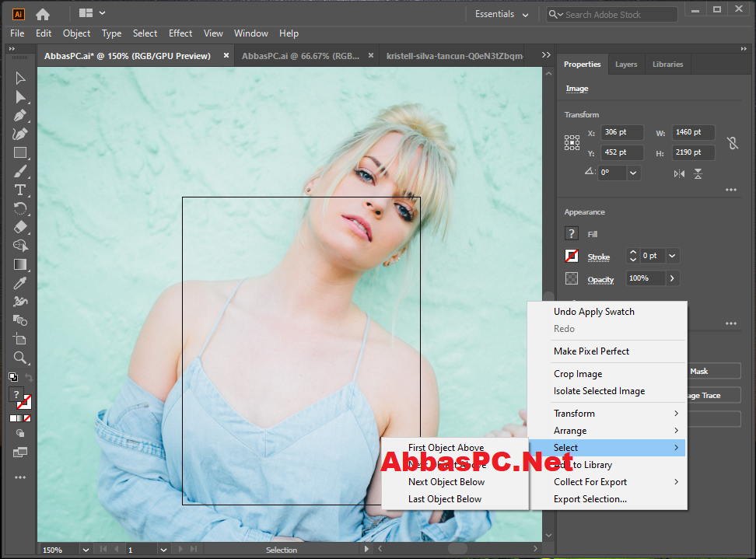The image size is (756, 559).
Task: Click the Stroke link in Appearance
Action: pos(598,257)
